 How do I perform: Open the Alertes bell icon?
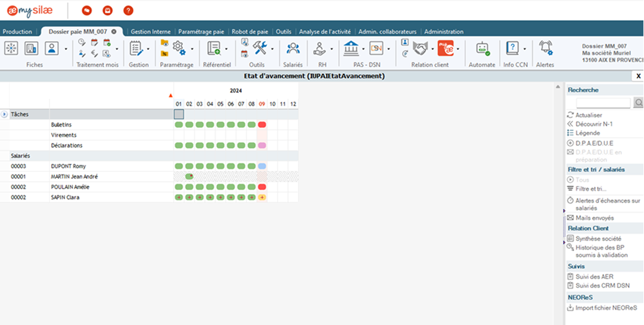[x=545, y=49]
